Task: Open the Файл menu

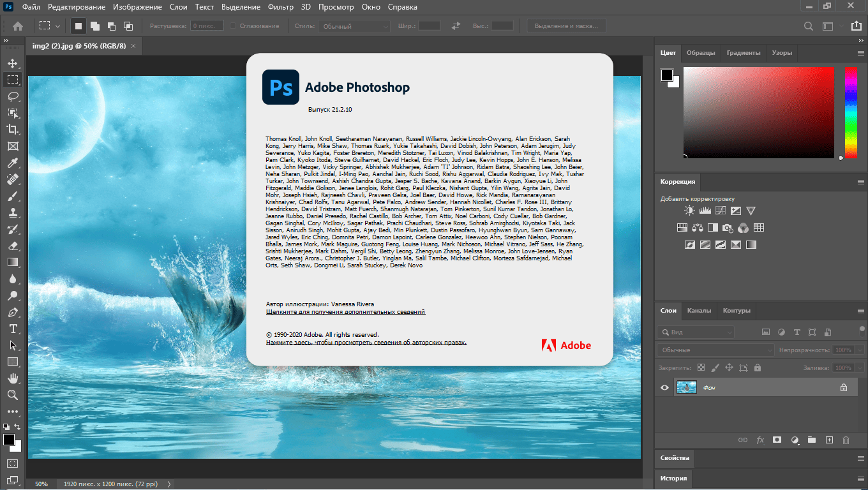Action: (x=31, y=8)
